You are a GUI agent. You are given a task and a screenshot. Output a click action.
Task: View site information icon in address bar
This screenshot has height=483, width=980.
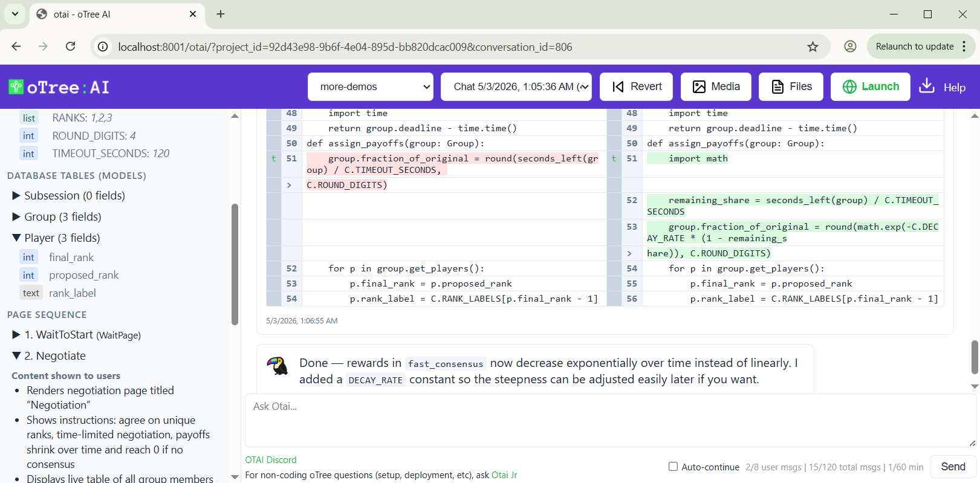click(103, 47)
